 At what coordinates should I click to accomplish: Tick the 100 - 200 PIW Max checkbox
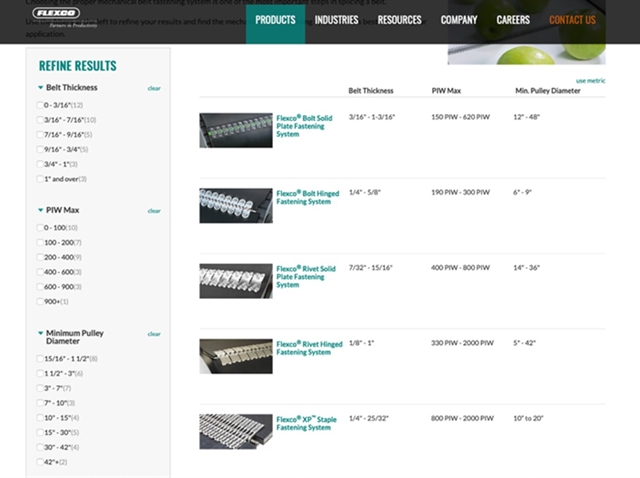pos(40,242)
